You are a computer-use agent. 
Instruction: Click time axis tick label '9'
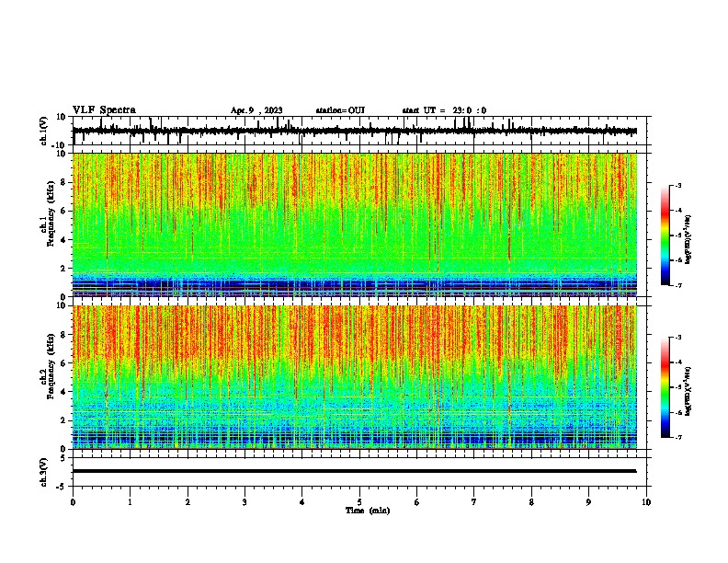[588, 502]
